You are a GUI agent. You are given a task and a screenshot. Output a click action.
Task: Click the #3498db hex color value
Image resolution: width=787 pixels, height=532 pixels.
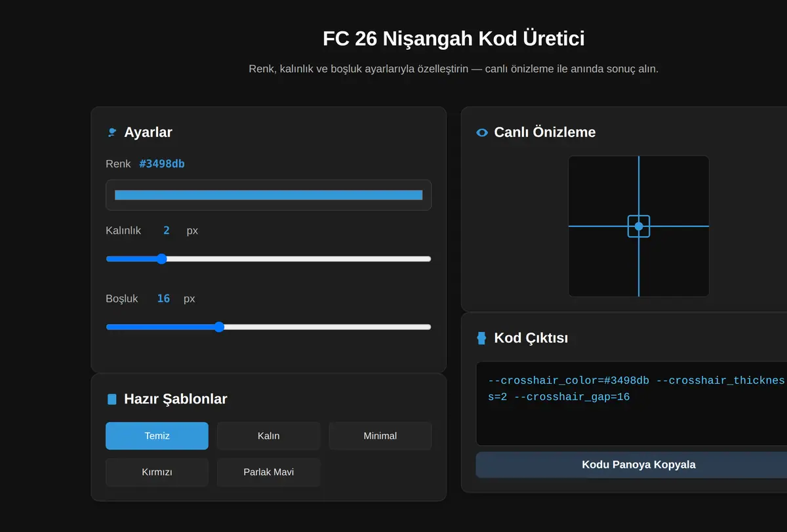(x=162, y=163)
